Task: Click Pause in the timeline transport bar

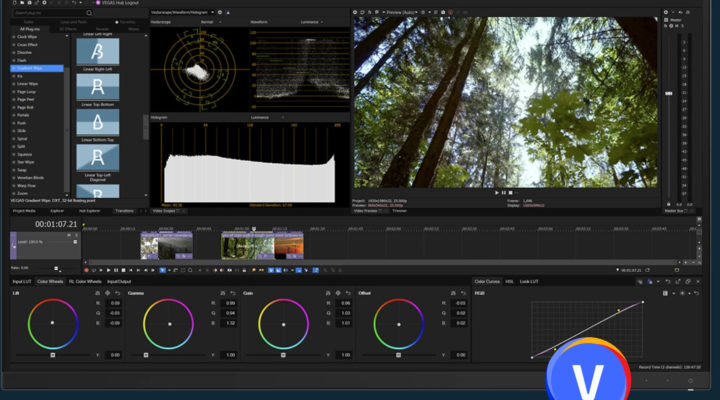Action: (x=116, y=270)
